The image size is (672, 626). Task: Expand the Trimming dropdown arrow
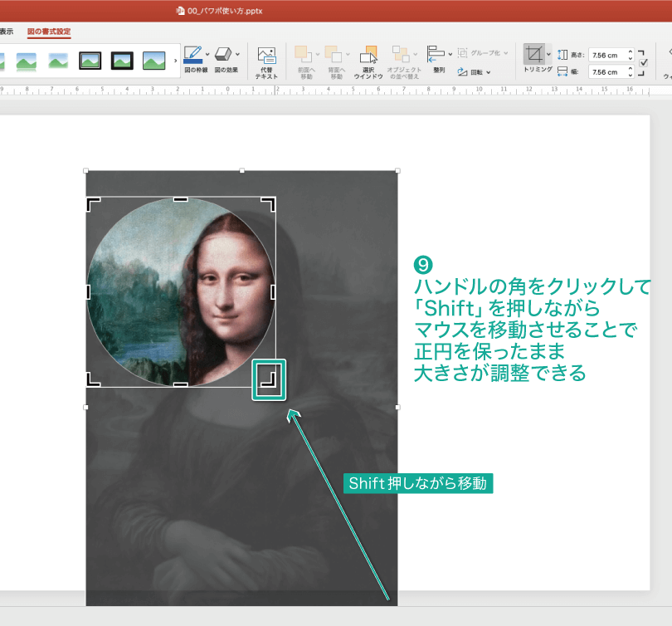[x=548, y=55]
